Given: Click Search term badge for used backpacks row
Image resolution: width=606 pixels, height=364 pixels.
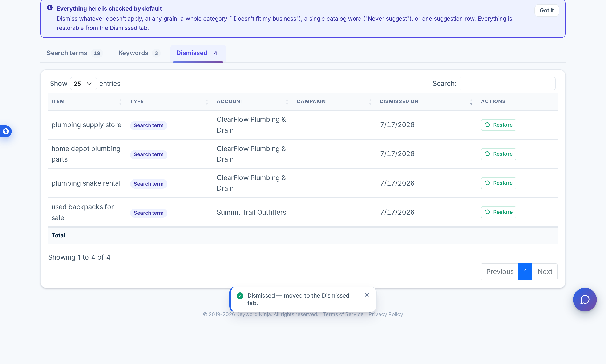Looking at the screenshot, I should pyautogui.click(x=148, y=213).
